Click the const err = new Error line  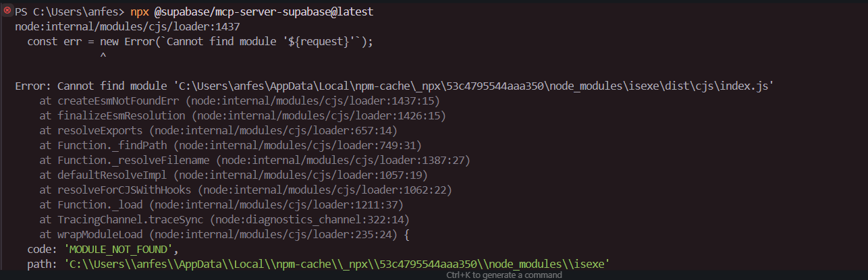[200, 42]
